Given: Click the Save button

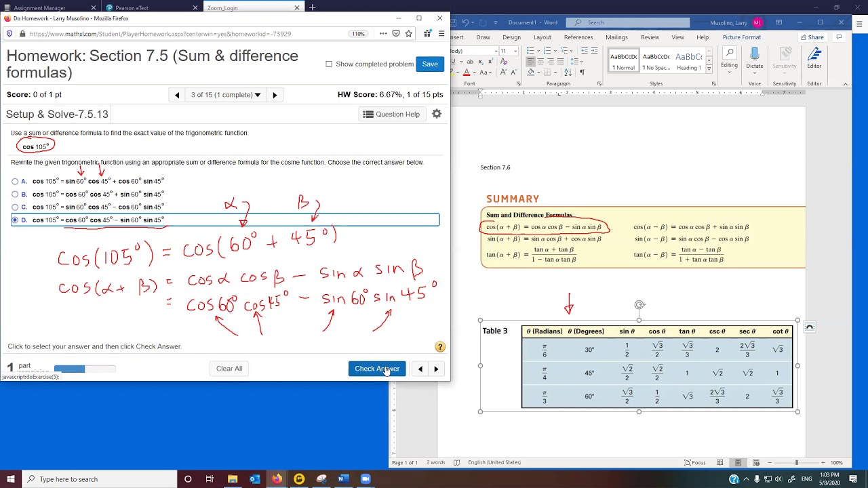Looking at the screenshot, I should (x=430, y=64).
